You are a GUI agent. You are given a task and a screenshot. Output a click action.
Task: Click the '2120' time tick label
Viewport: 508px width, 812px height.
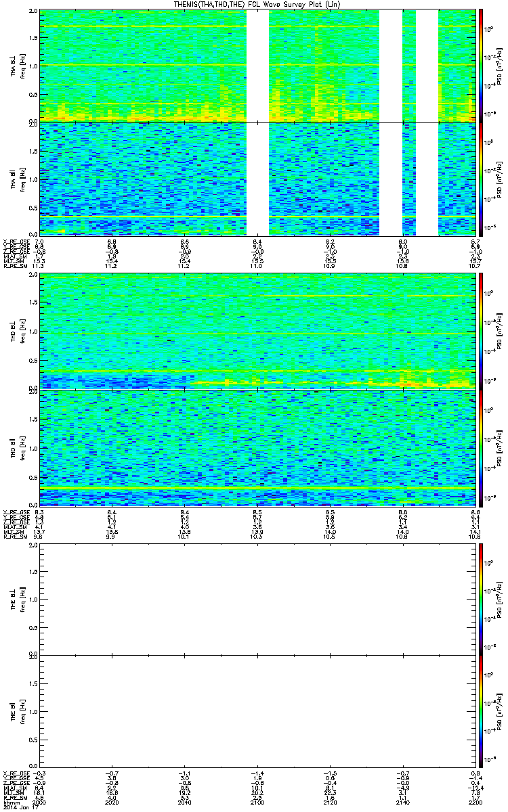(330, 802)
